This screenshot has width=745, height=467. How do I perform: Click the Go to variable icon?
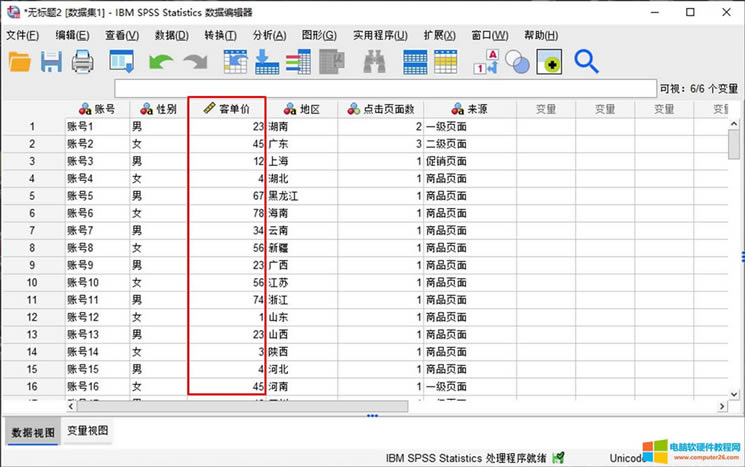coord(267,62)
